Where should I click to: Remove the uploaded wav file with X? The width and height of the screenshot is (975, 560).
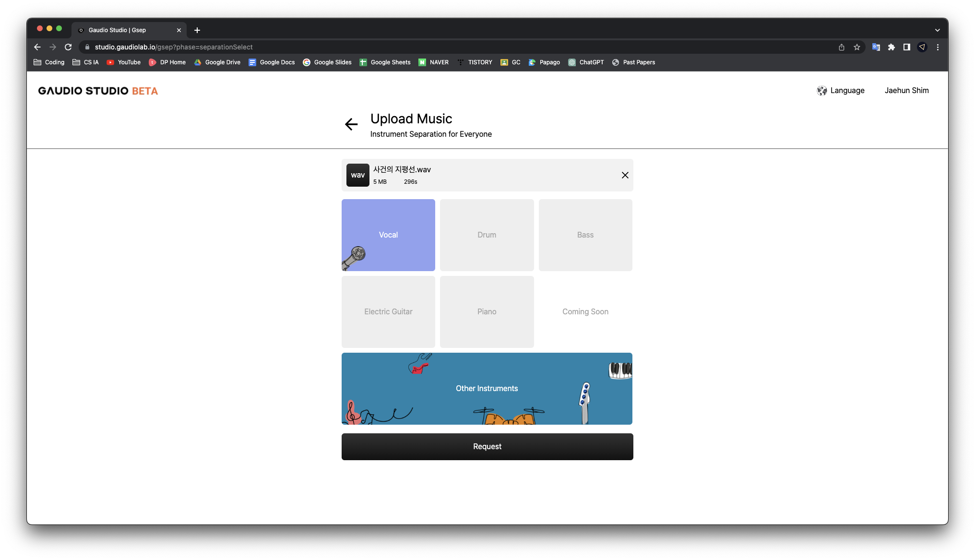tap(625, 175)
